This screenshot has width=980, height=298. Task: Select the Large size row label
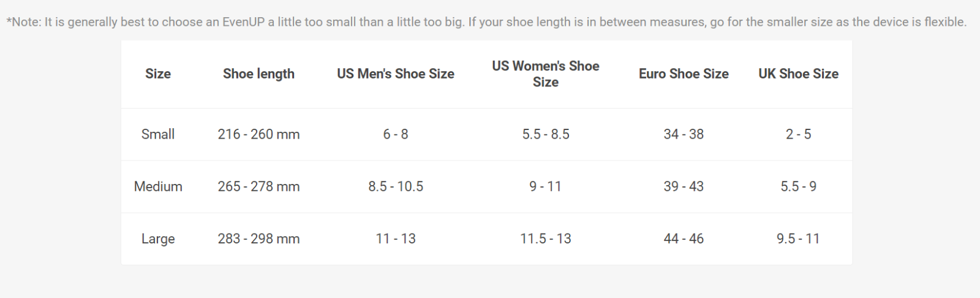tap(158, 239)
